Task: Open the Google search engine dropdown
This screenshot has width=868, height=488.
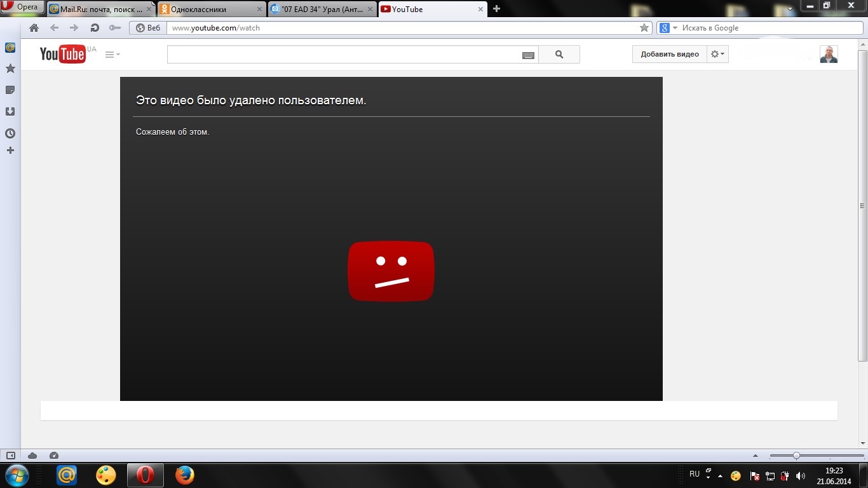Action: pos(668,28)
